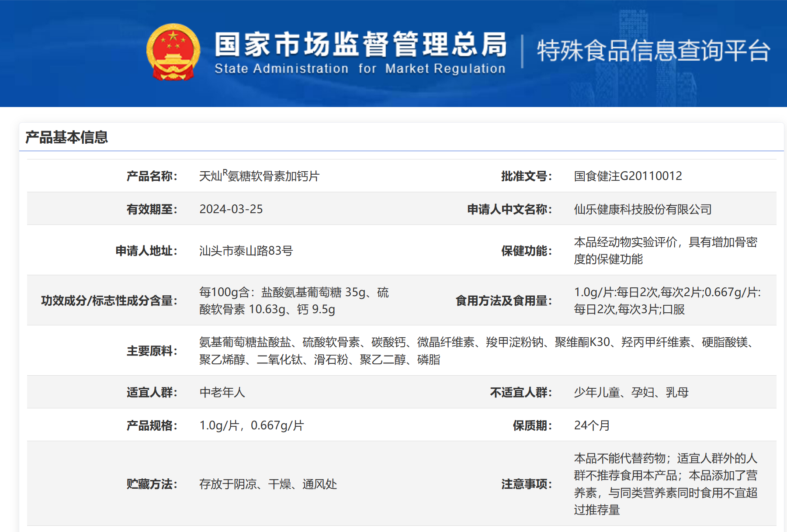Click the 国家市场监督管理总局 header title

(361, 44)
